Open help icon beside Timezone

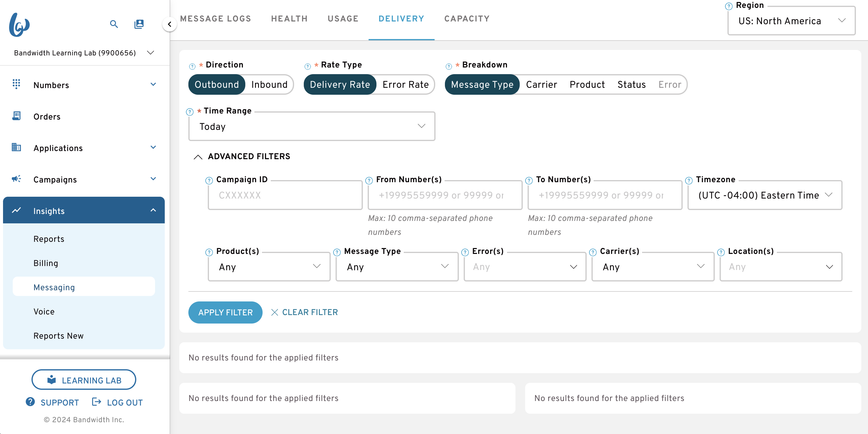pyautogui.click(x=689, y=180)
